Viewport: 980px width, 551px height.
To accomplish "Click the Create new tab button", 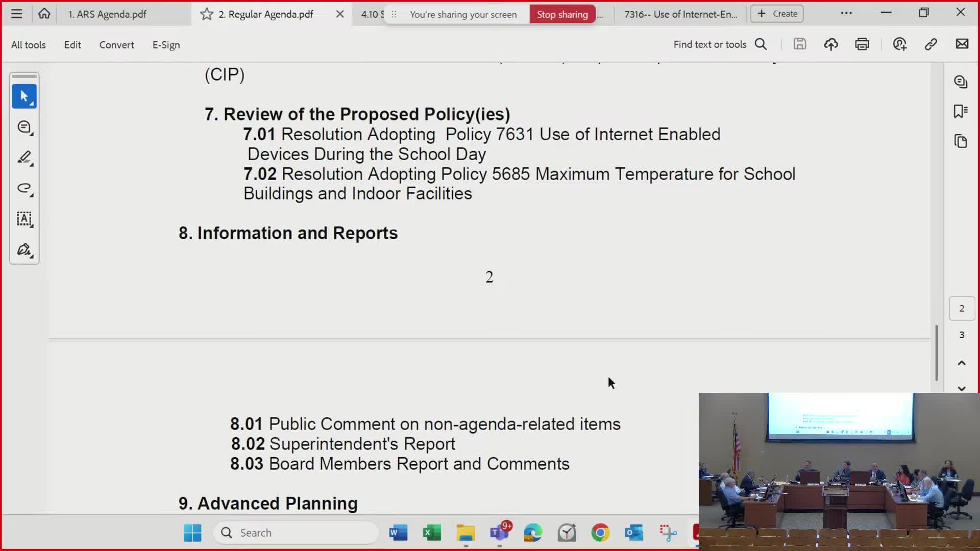I will (x=777, y=14).
